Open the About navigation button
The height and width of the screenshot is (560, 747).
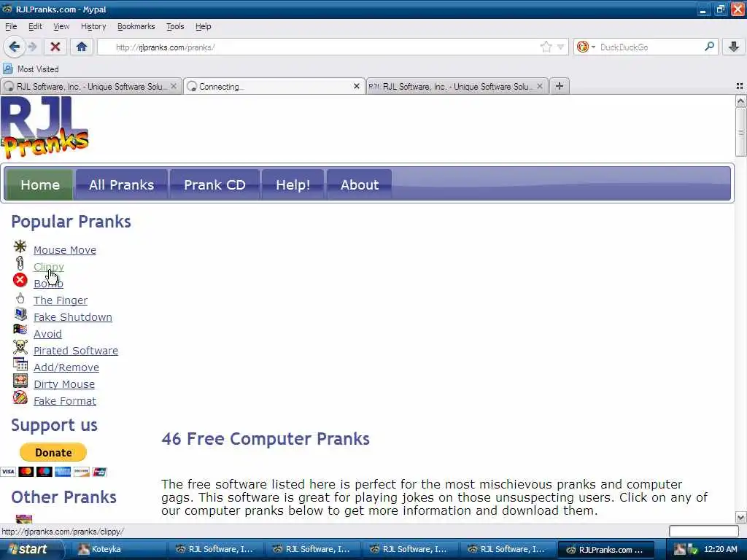(360, 184)
